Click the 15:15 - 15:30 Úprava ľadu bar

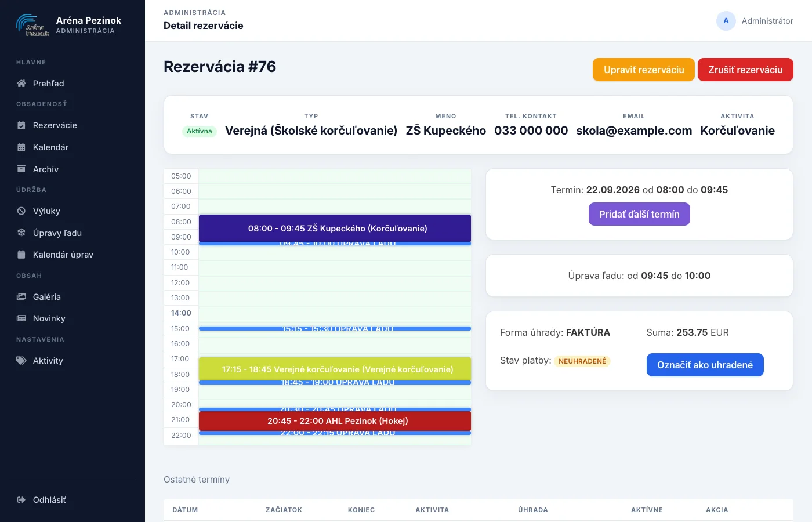pyautogui.click(x=335, y=328)
